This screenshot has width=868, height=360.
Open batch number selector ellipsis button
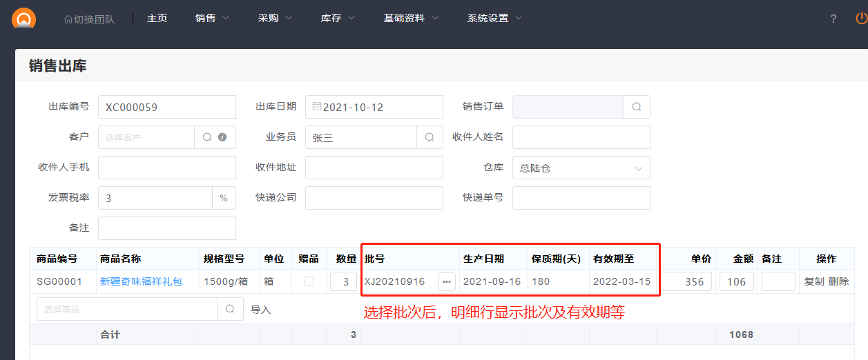(447, 281)
